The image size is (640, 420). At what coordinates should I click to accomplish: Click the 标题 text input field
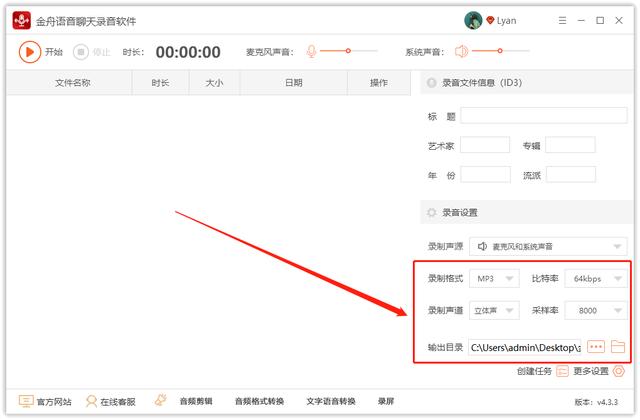click(x=543, y=116)
